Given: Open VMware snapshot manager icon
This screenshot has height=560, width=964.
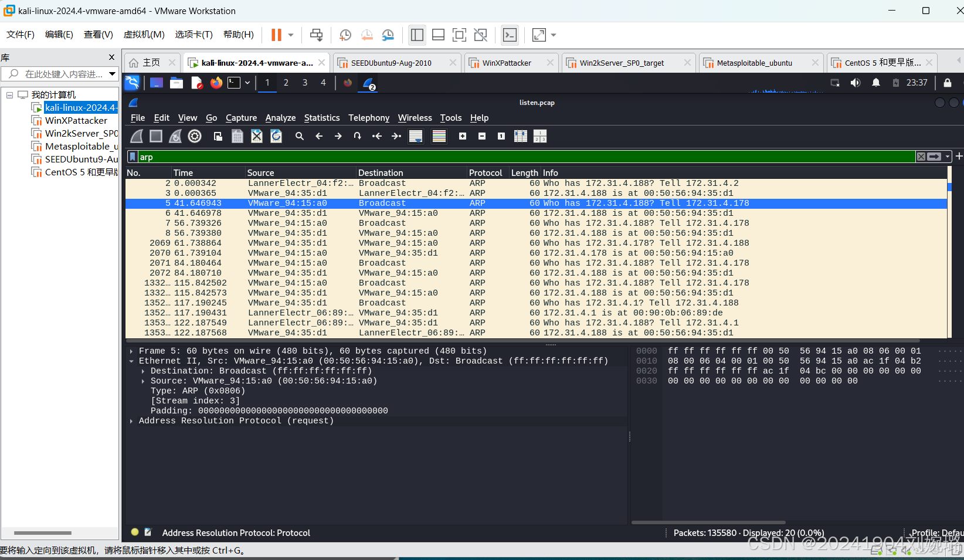Looking at the screenshot, I should click(388, 35).
